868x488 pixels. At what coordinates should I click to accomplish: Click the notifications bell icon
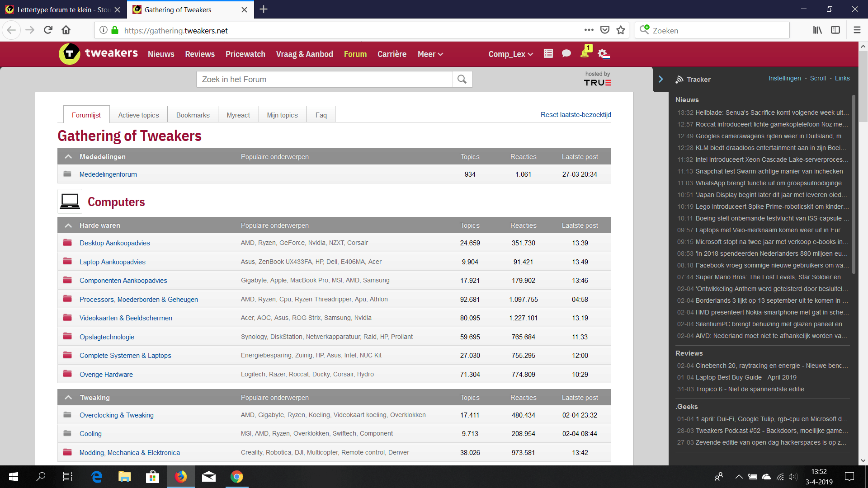585,53
